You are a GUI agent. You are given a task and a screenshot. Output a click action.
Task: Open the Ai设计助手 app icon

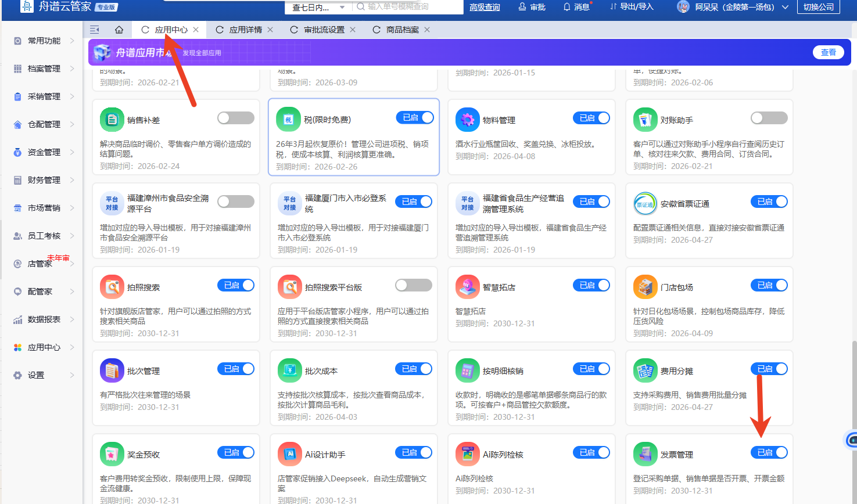click(289, 454)
